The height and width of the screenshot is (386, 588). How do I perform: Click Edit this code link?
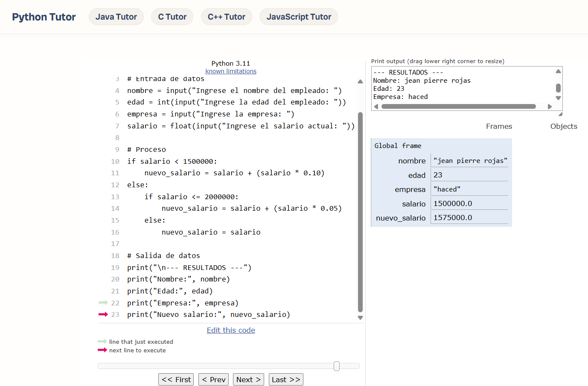231,330
